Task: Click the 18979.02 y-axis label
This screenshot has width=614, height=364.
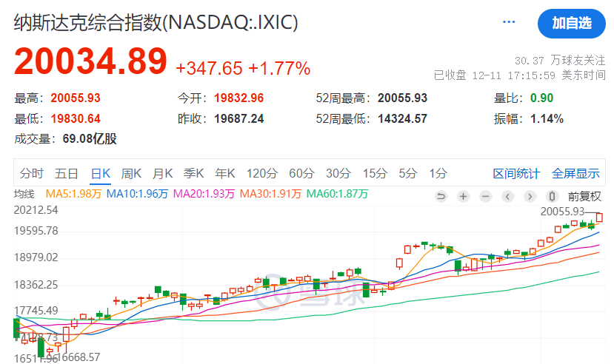Action: pyautogui.click(x=36, y=257)
